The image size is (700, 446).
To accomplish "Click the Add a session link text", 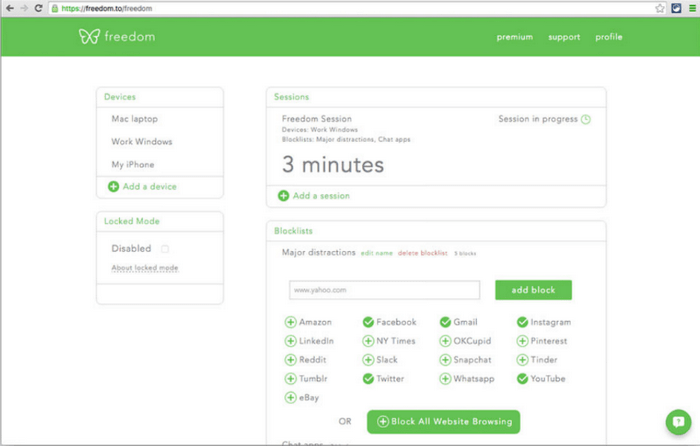I will (x=321, y=196).
